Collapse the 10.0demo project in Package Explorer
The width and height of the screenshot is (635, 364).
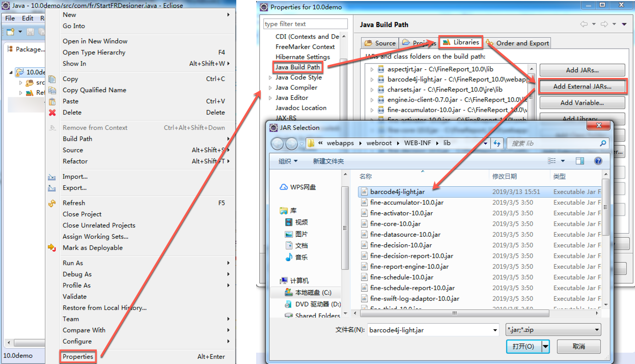coord(11,72)
